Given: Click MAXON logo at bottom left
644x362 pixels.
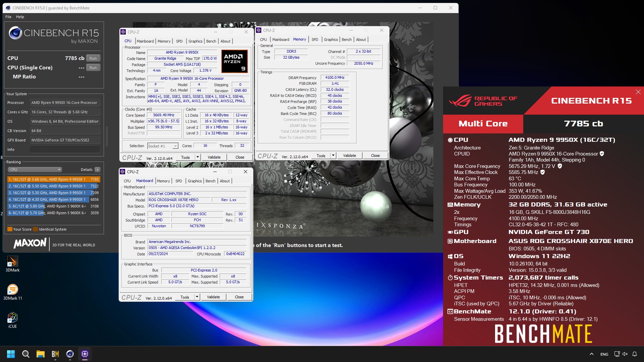Looking at the screenshot, I should click(x=30, y=243).
